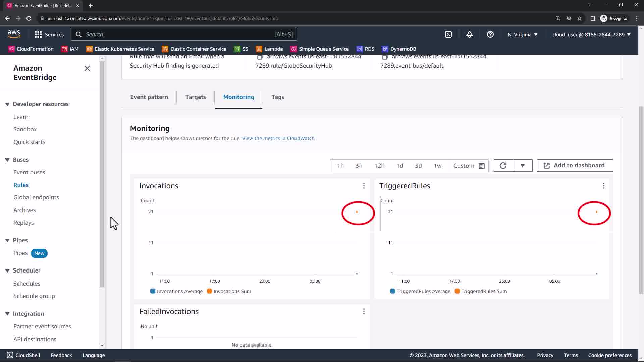
Task: Open the N. Virginia region dropdown
Action: [522, 34]
